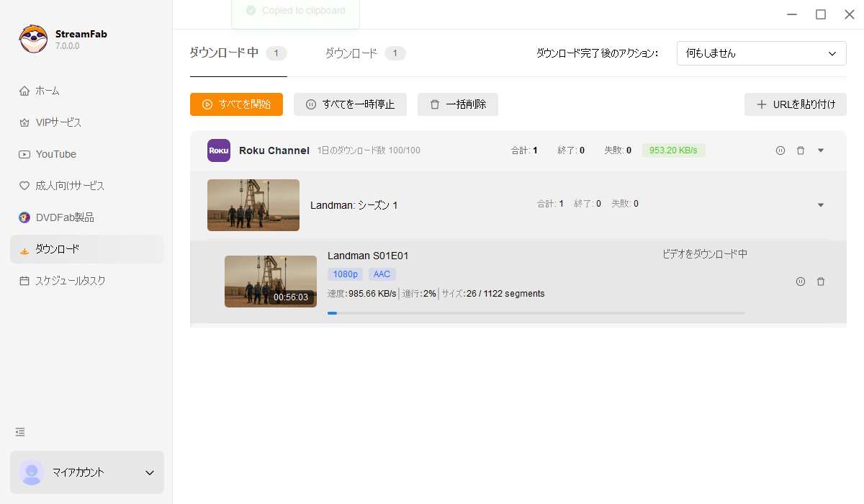Collapse the Roku Channel group
This screenshot has height=504, width=864.
tap(821, 150)
